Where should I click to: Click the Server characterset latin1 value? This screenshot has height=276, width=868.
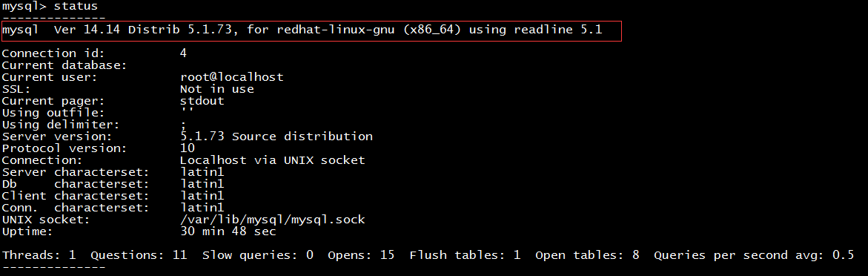202,172
